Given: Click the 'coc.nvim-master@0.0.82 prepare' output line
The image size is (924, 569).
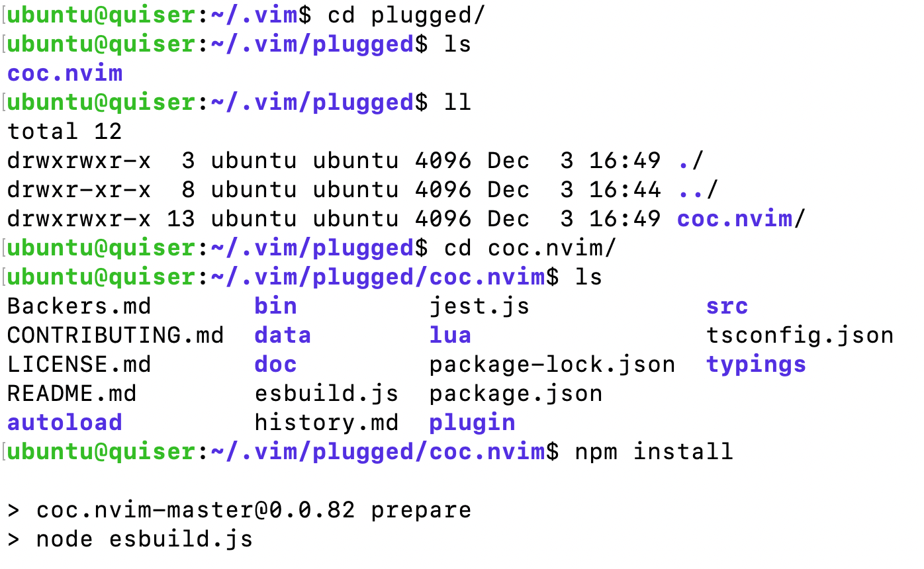Looking at the screenshot, I should click(x=254, y=510).
